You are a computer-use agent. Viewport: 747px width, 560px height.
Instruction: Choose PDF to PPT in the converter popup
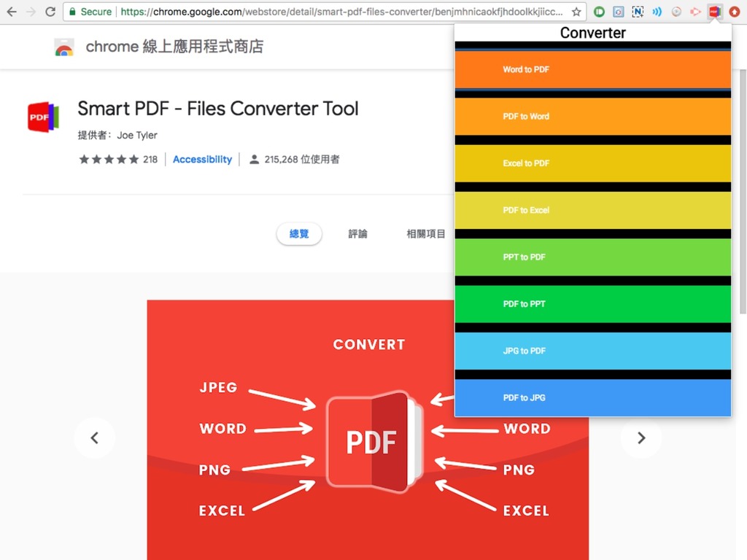click(x=592, y=304)
